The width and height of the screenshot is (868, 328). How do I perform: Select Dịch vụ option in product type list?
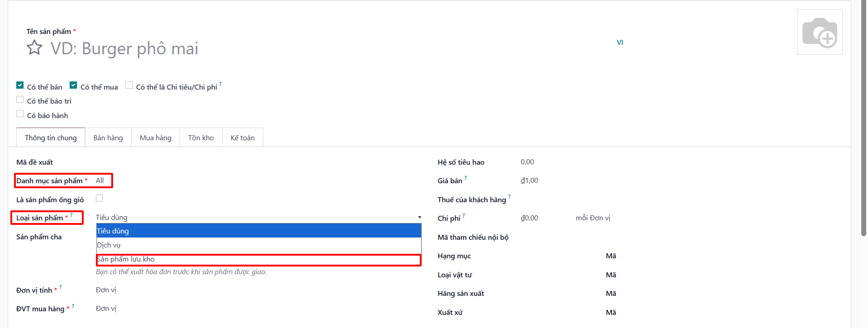click(259, 245)
